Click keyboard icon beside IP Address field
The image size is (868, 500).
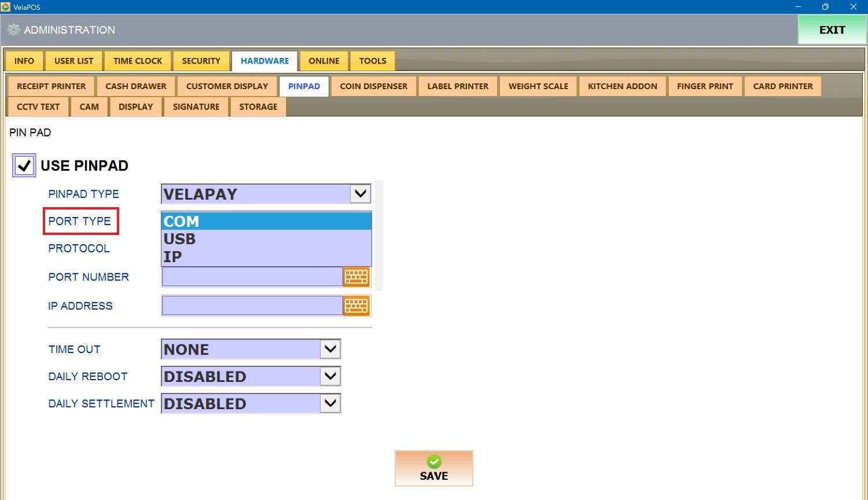(356, 306)
